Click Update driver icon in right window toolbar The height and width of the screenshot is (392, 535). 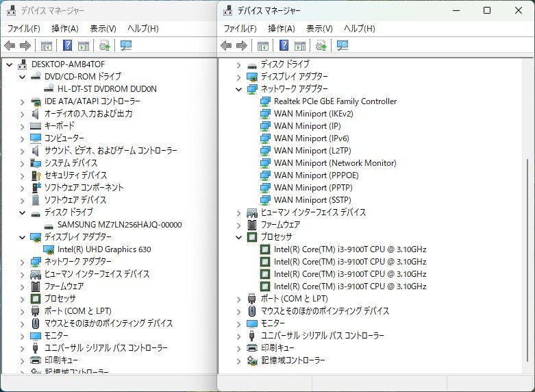click(x=321, y=45)
